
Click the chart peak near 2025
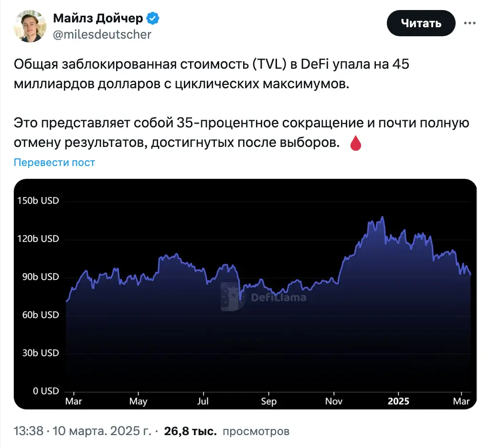pyautogui.click(x=382, y=217)
